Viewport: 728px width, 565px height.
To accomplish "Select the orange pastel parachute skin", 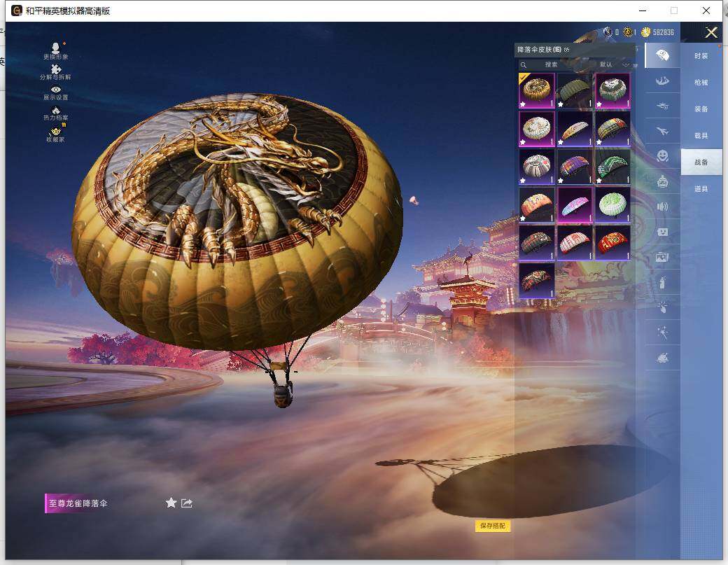I will coord(536,204).
